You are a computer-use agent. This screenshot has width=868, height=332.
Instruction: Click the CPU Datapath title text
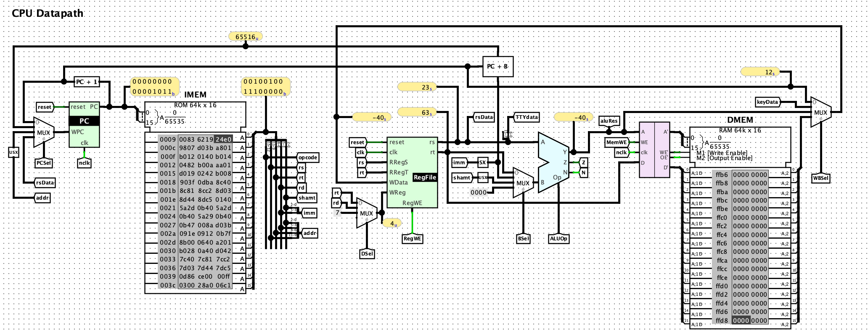click(48, 13)
